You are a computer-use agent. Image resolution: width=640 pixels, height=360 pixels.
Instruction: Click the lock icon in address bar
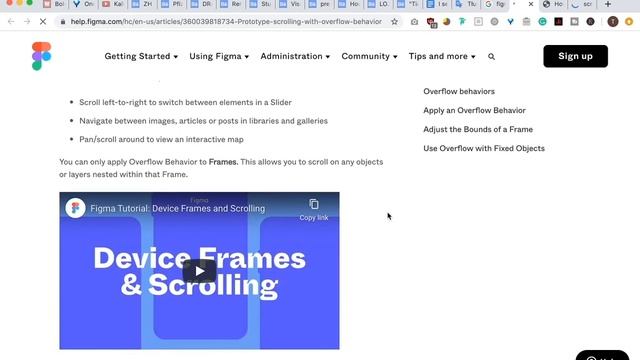[x=63, y=22]
